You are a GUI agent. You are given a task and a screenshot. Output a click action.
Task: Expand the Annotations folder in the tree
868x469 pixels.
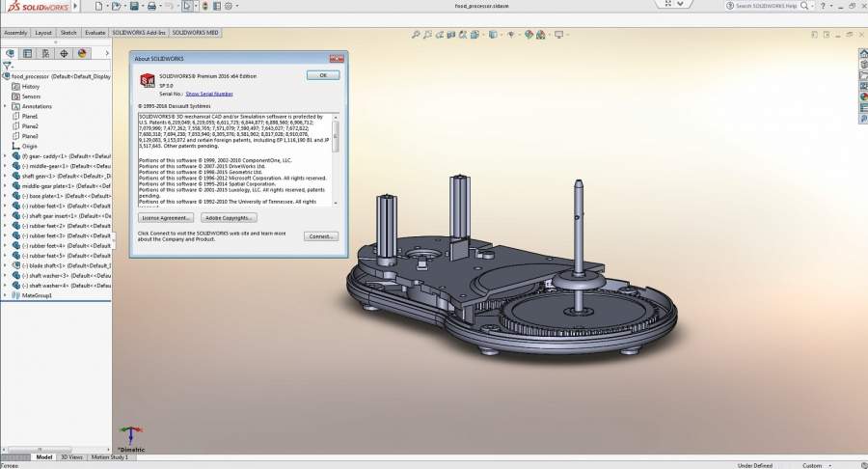(x=6, y=106)
